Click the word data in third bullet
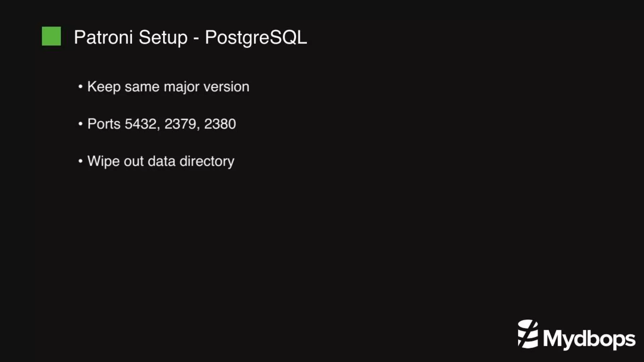Image resolution: width=644 pixels, height=362 pixels. coord(162,161)
